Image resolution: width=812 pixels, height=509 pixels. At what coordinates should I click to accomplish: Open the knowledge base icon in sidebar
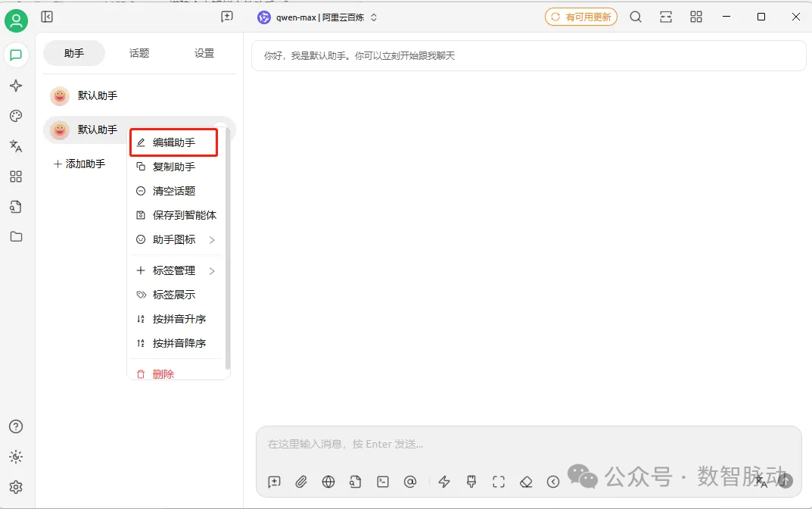tap(16, 207)
